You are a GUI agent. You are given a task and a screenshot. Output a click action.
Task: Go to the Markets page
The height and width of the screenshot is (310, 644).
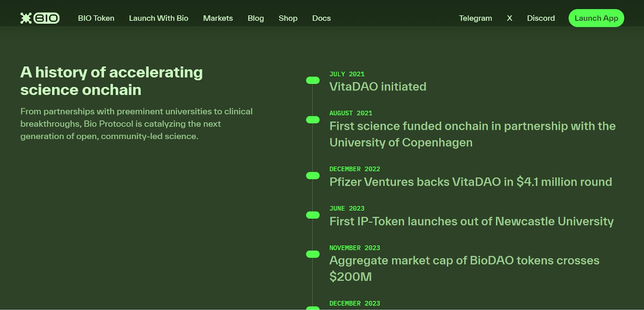coord(218,18)
